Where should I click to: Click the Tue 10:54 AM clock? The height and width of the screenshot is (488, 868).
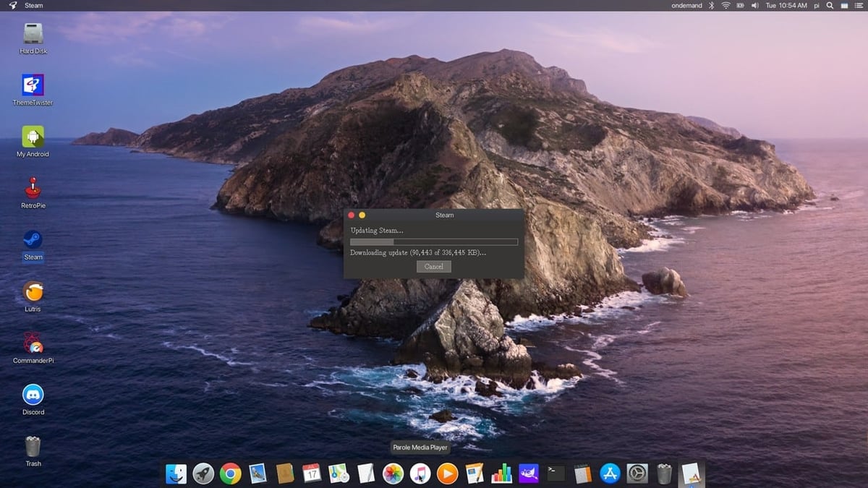click(x=786, y=5)
